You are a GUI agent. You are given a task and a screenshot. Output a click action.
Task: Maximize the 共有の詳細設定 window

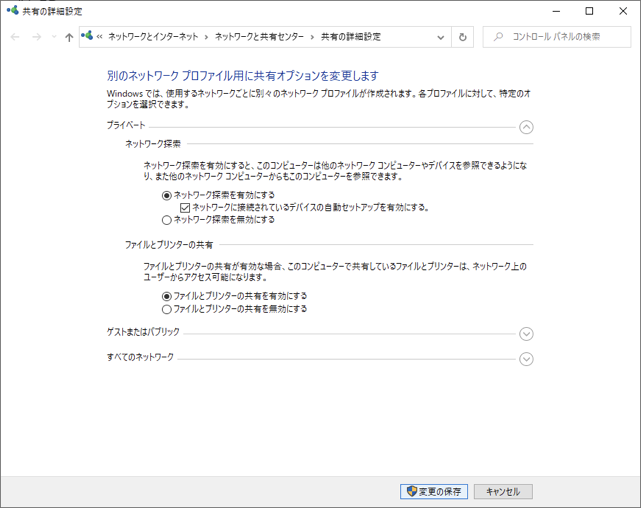pos(589,11)
